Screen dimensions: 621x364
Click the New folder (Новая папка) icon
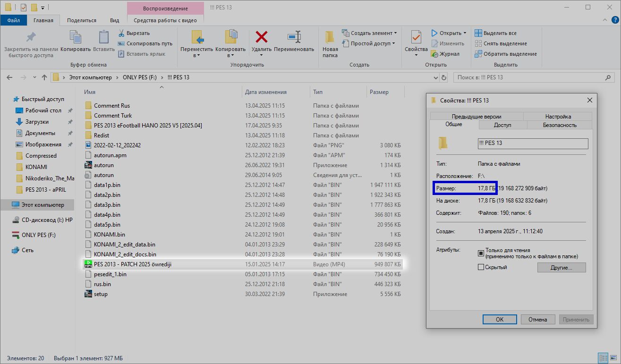(330, 37)
